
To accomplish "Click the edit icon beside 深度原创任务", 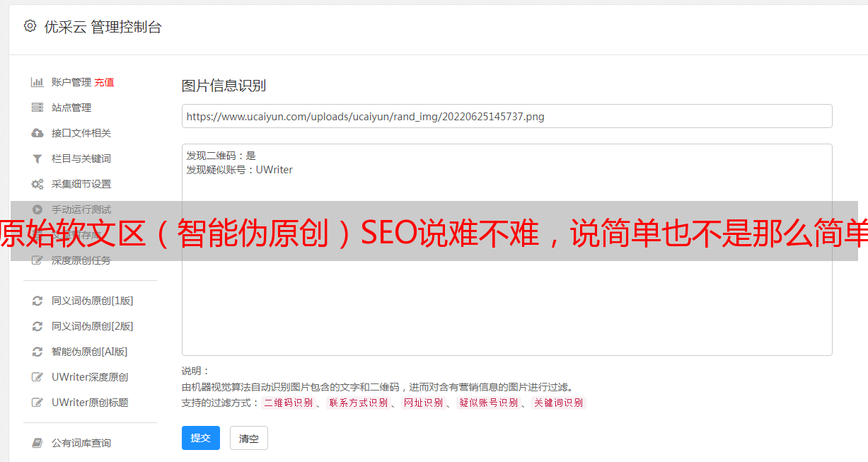I will point(37,260).
